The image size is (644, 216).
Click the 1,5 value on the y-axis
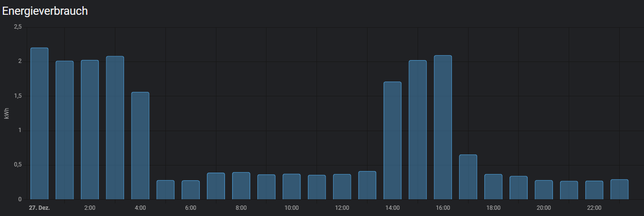click(18, 96)
